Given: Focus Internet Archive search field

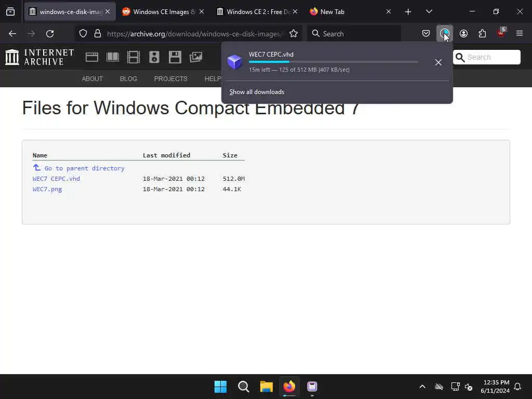Looking at the screenshot, I should [x=487, y=57].
